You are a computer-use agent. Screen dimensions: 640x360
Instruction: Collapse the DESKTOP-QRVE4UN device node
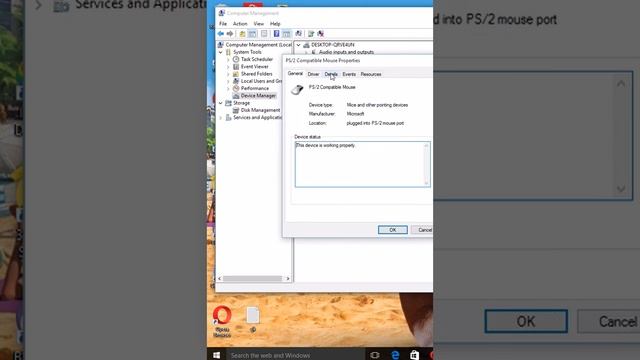298,45
